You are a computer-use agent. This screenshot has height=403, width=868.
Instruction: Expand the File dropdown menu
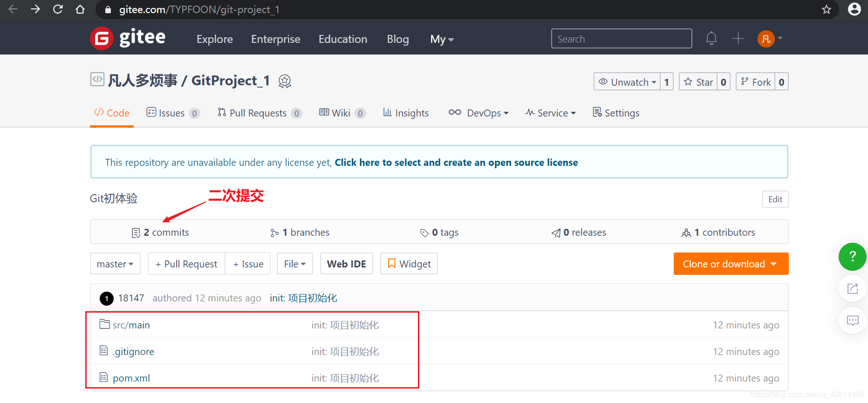click(x=294, y=264)
